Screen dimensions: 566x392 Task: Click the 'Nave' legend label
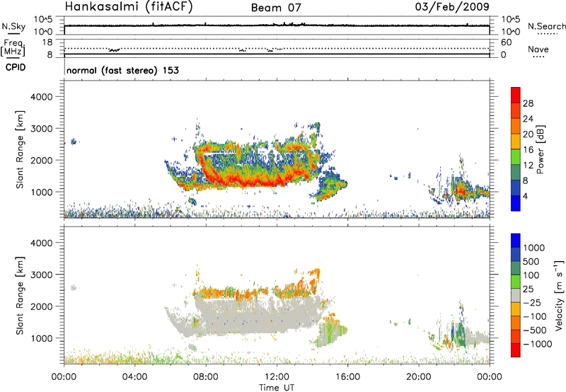click(x=538, y=49)
